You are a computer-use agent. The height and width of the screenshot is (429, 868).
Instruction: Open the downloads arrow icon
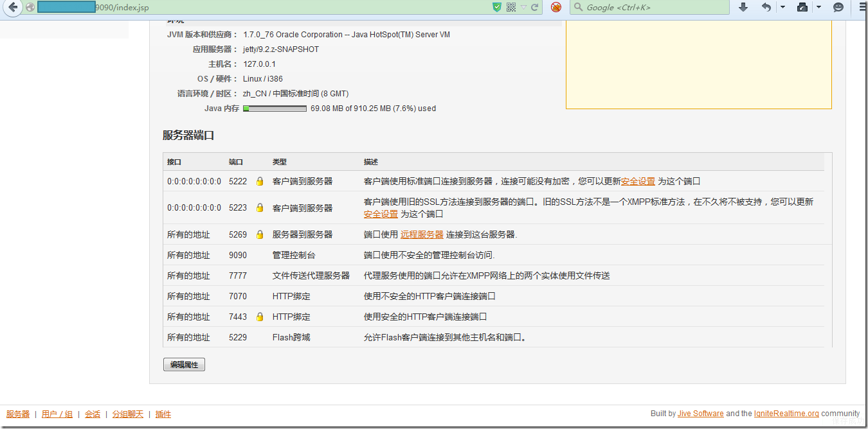pyautogui.click(x=743, y=7)
